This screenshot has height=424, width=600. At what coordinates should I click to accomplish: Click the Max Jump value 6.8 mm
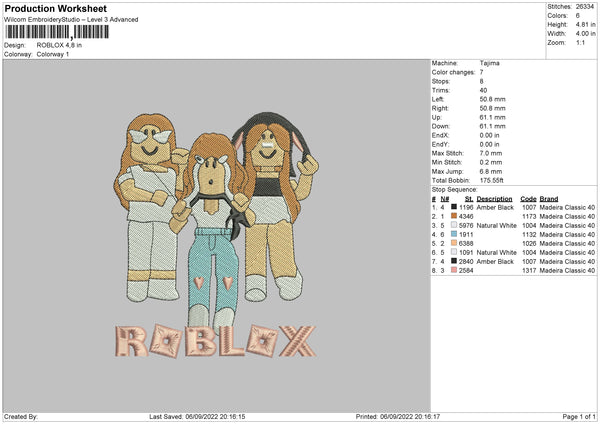coord(491,171)
